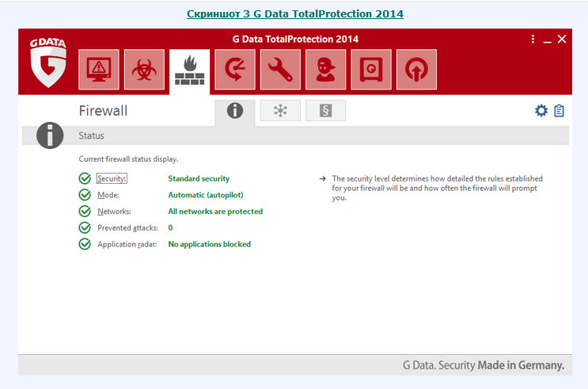The image size is (588, 389).
Task: Click green check next to Prevented attacks
Action: click(85, 228)
